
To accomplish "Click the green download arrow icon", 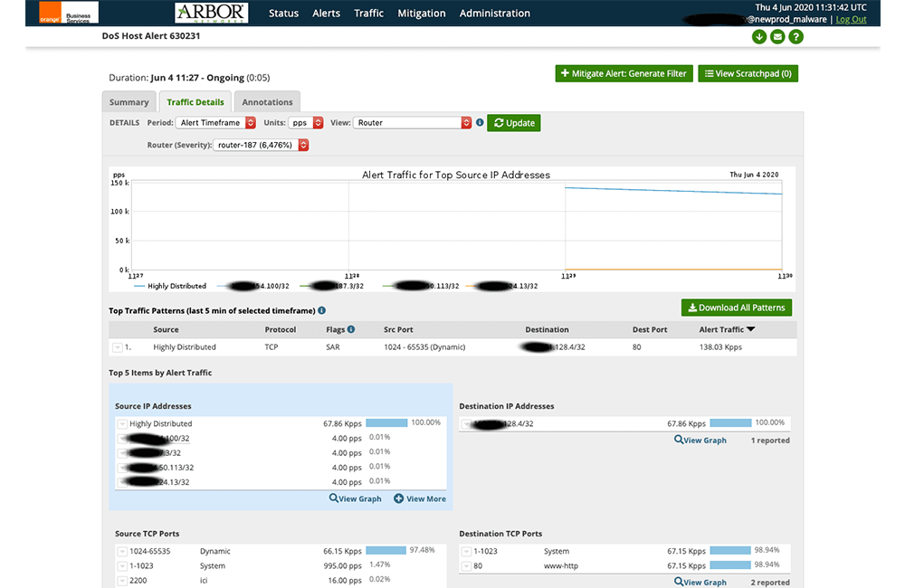I will [x=759, y=37].
